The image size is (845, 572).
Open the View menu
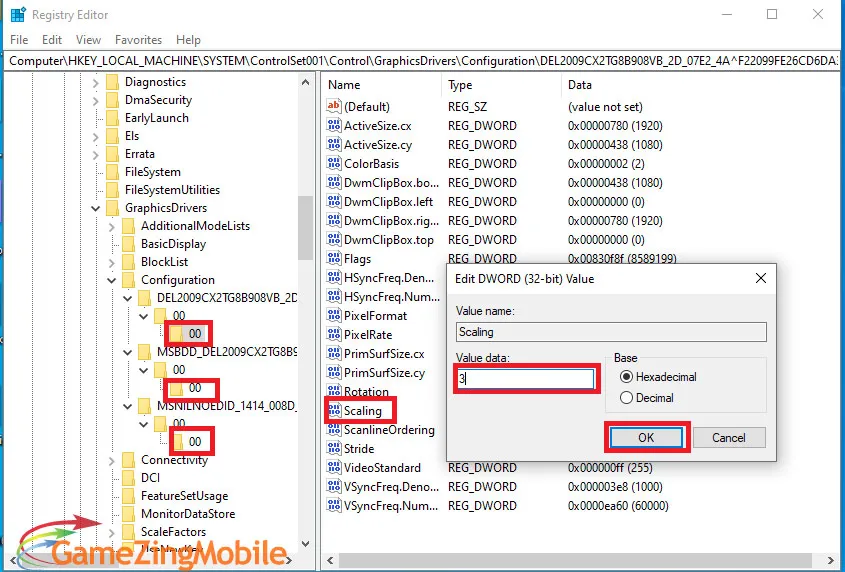coord(88,40)
